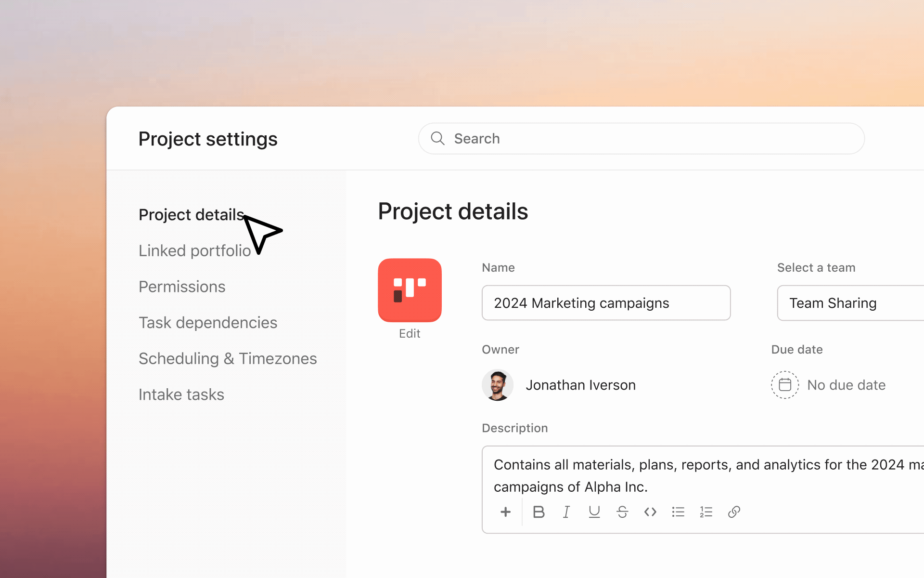The width and height of the screenshot is (924, 578).
Task: Apply strikethrough formatting in description toolbar
Action: click(622, 512)
